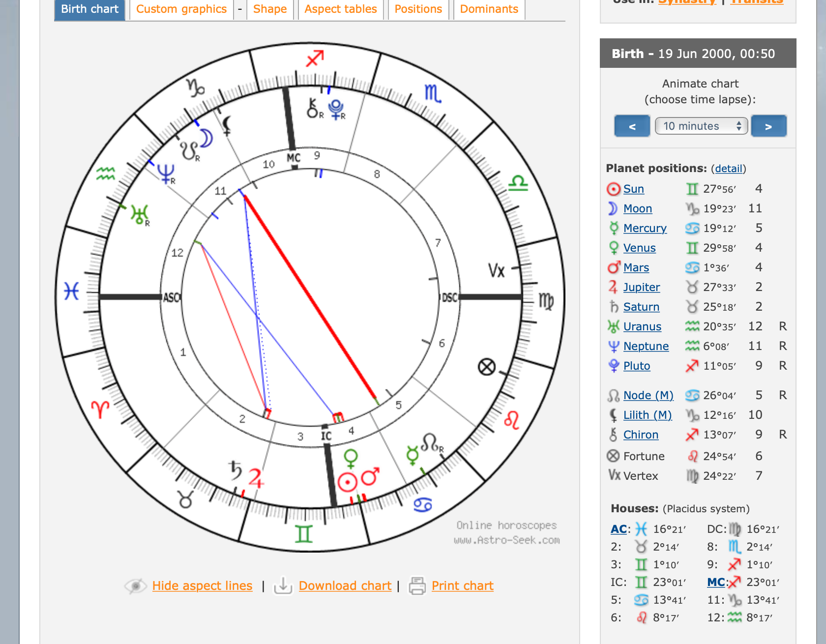Image resolution: width=826 pixels, height=644 pixels.
Task: Click the Part of Fortune symbol on chart
Action: [486, 367]
